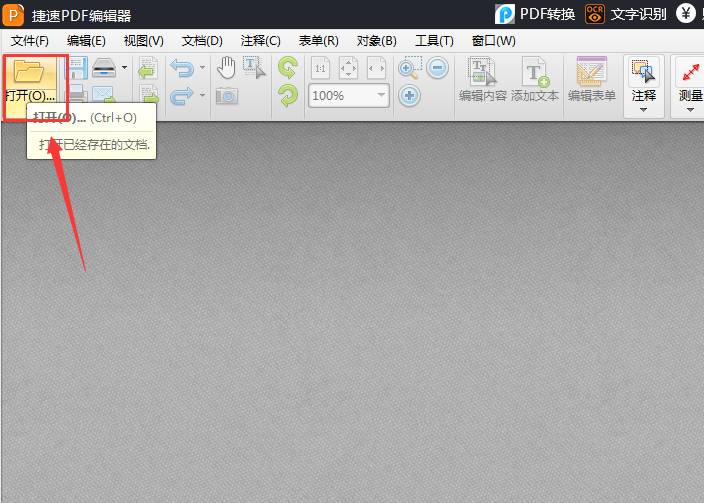Click the 捷速PDF编辑器 app logo icon
The width and height of the screenshot is (704, 503).
point(13,15)
